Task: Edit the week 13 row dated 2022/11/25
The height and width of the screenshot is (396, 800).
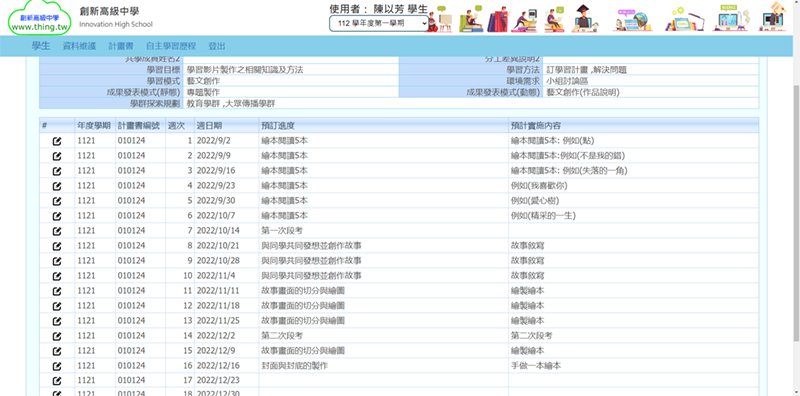Action: (57, 321)
